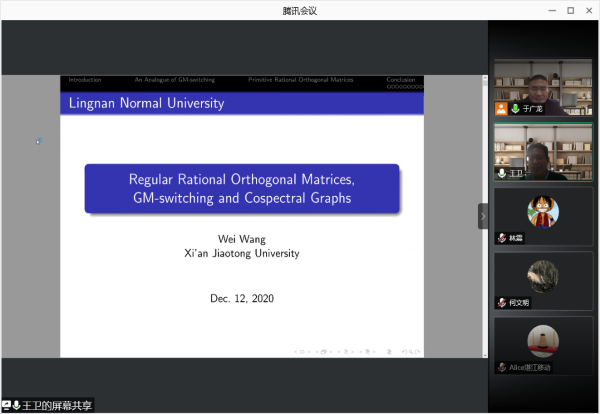This screenshot has height=414, width=600.
Task: Click the screen share icon in bottom-left label
Action: (6, 405)
